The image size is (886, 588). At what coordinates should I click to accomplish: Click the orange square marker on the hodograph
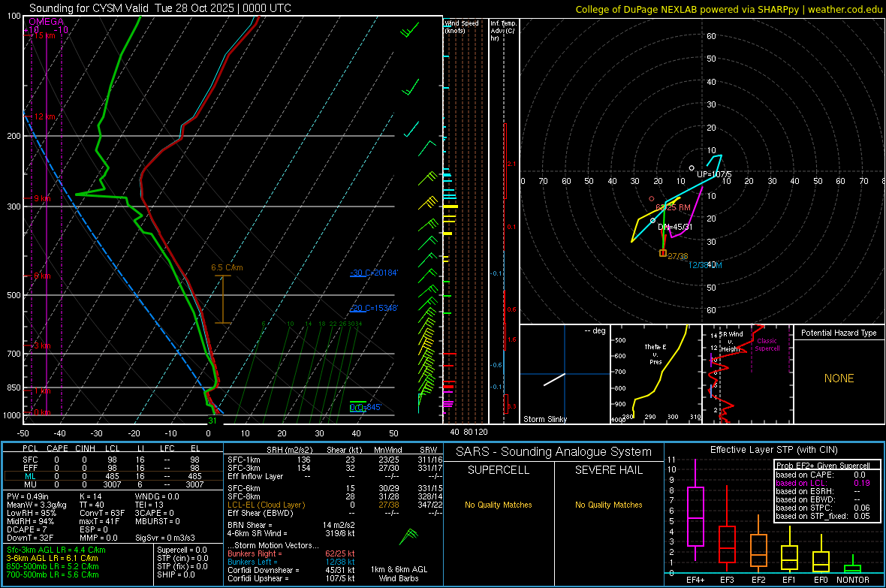click(663, 253)
